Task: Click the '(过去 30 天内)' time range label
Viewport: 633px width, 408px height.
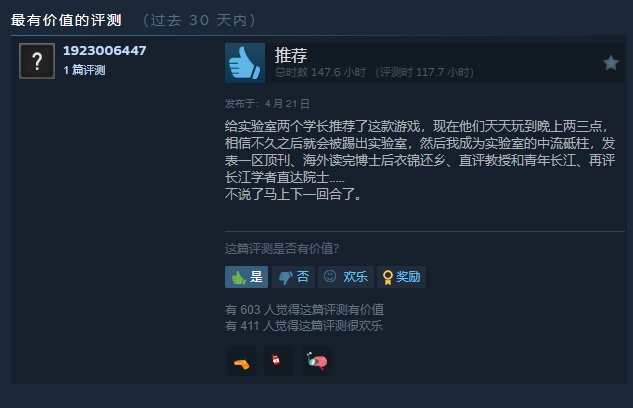Action: click(199, 20)
